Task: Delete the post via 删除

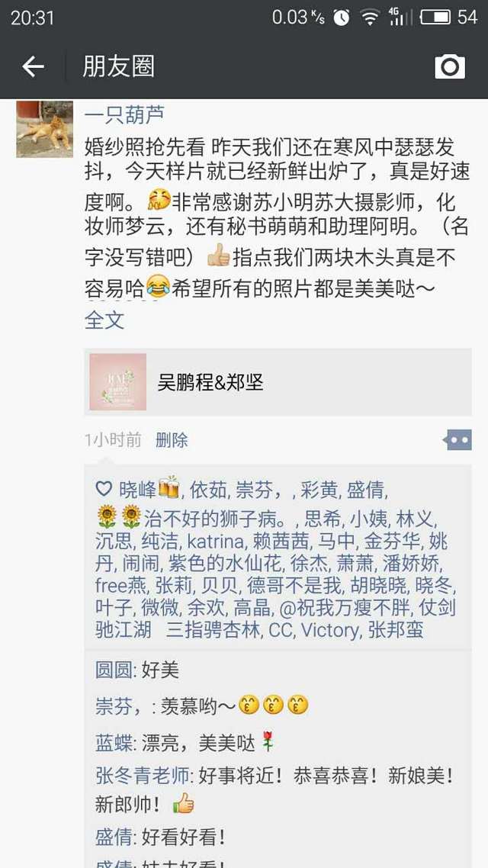Action: click(172, 441)
